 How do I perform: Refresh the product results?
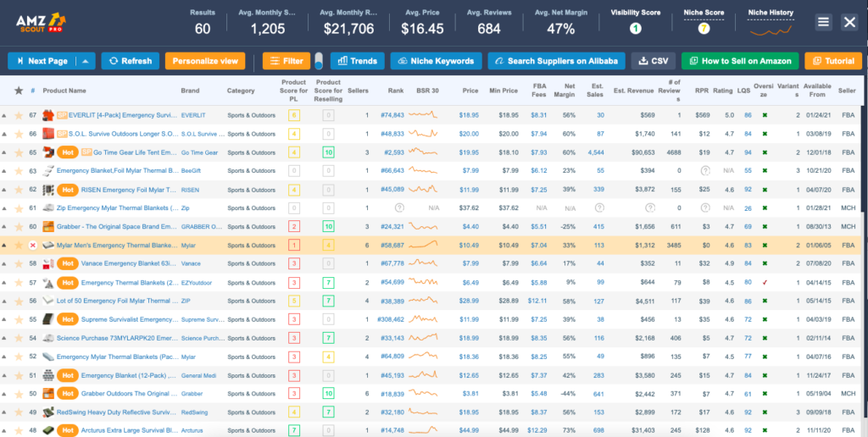[130, 61]
